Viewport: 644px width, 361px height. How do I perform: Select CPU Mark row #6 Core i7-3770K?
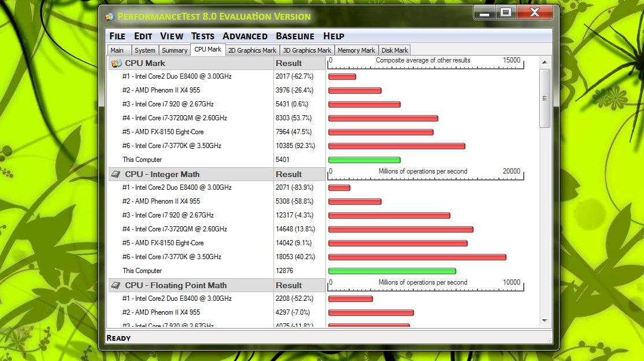[172, 146]
